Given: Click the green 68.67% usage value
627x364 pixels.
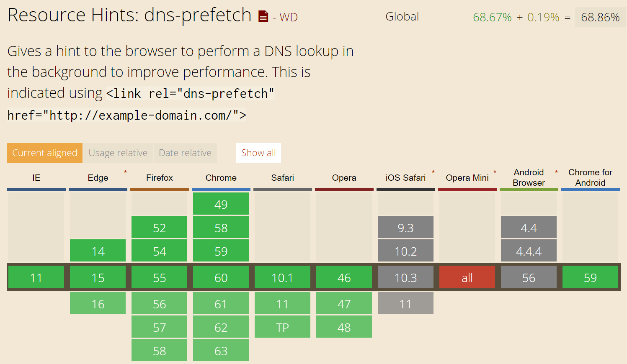Looking at the screenshot, I should (x=492, y=17).
